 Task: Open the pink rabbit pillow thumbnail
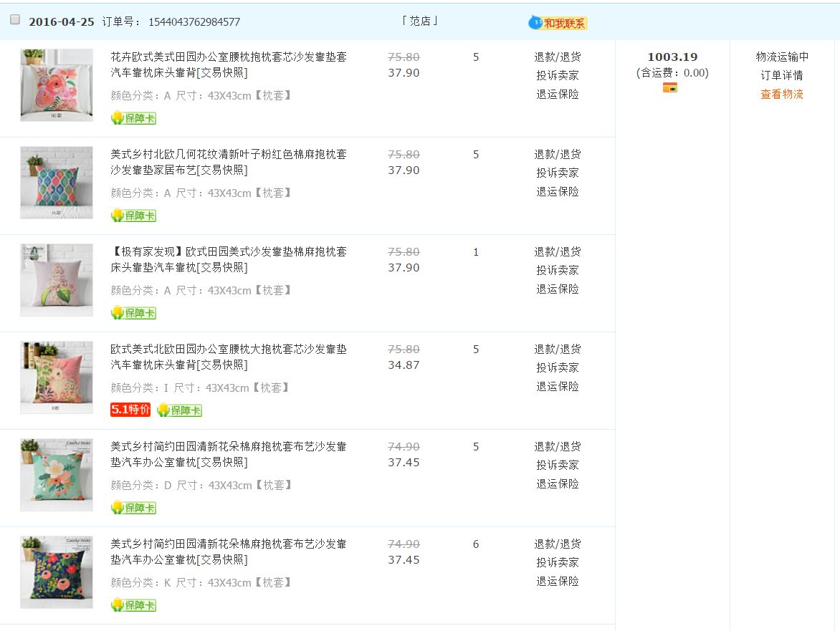click(57, 377)
